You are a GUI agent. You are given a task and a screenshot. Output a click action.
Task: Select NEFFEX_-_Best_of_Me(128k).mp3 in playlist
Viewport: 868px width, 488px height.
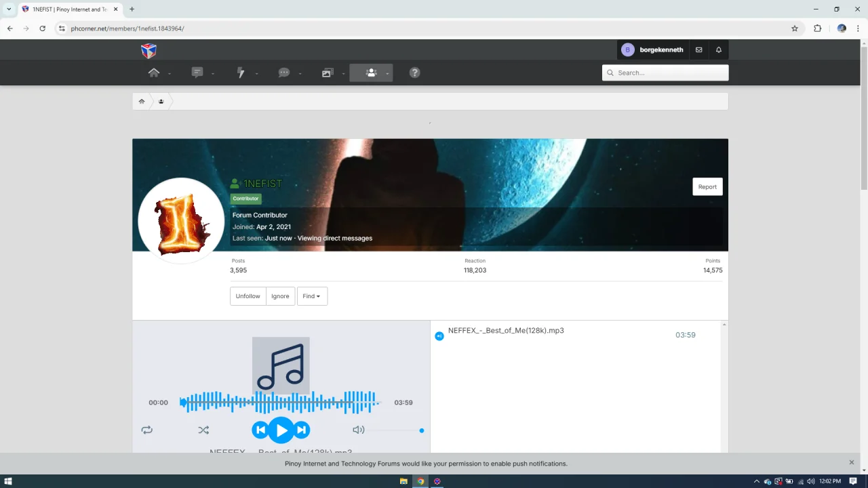click(506, 331)
